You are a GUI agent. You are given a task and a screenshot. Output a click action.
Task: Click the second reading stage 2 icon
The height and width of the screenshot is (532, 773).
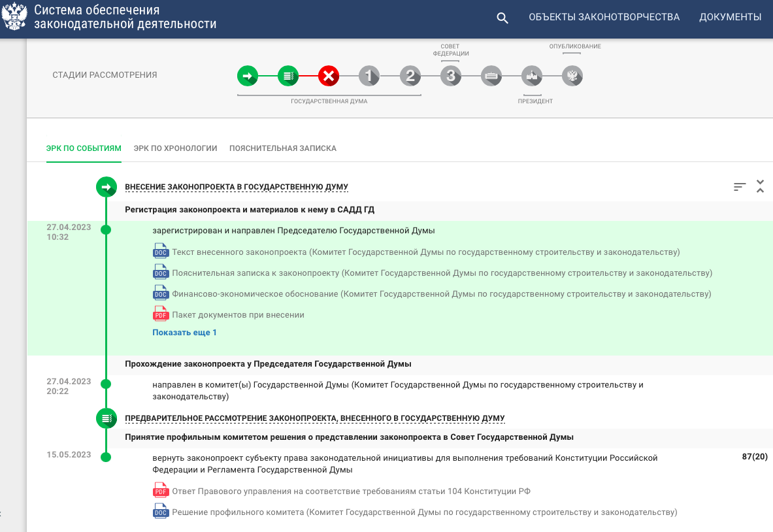pos(410,76)
